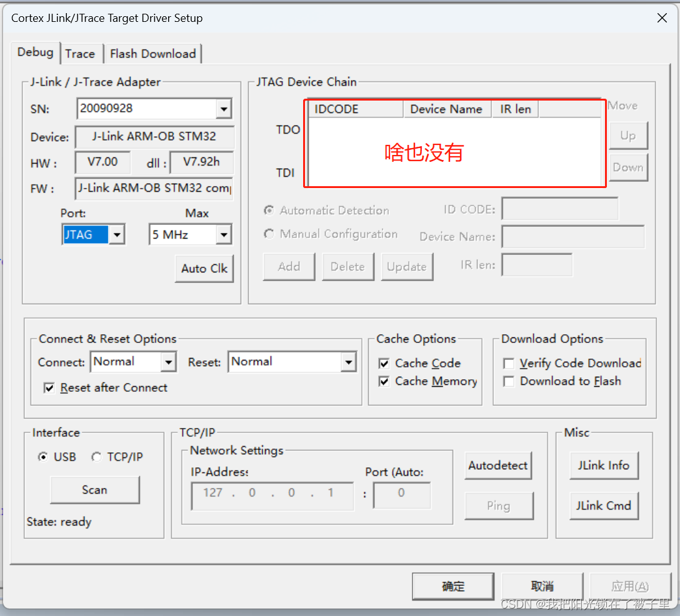Image resolution: width=680 pixels, height=616 pixels.
Task: Select Manual Configuration radio button
Action: 269,234
